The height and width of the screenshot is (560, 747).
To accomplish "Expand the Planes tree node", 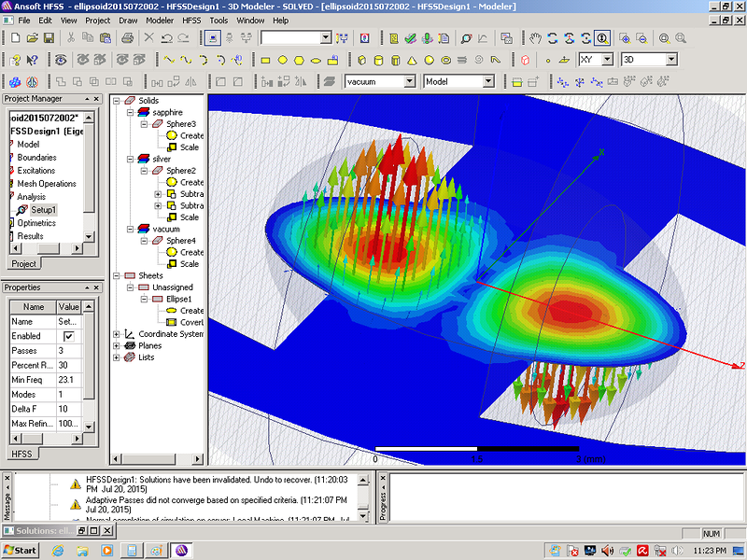I will (x=117, y=345).
